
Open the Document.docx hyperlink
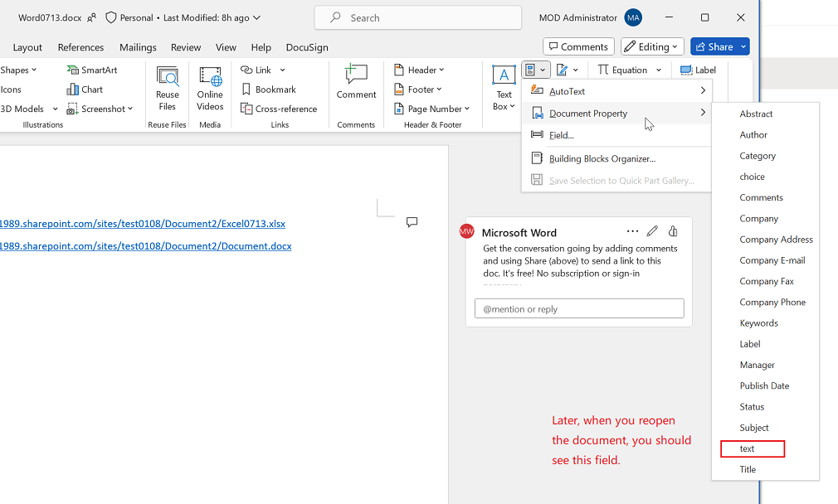(x=145, y=246)
